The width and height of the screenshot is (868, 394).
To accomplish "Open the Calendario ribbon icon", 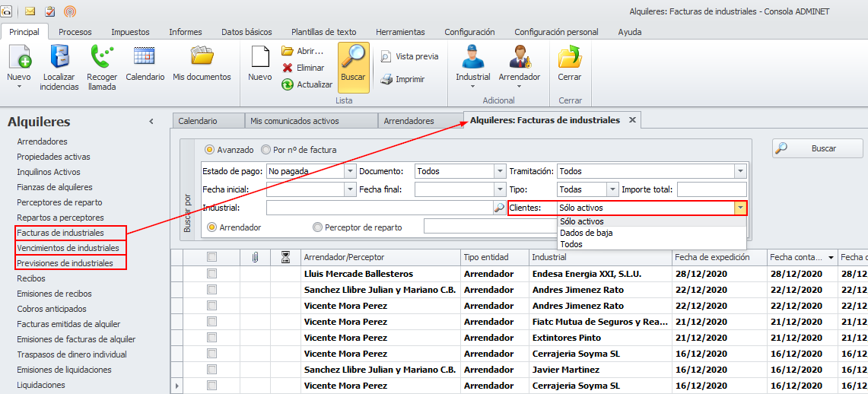I will (145, 58).
